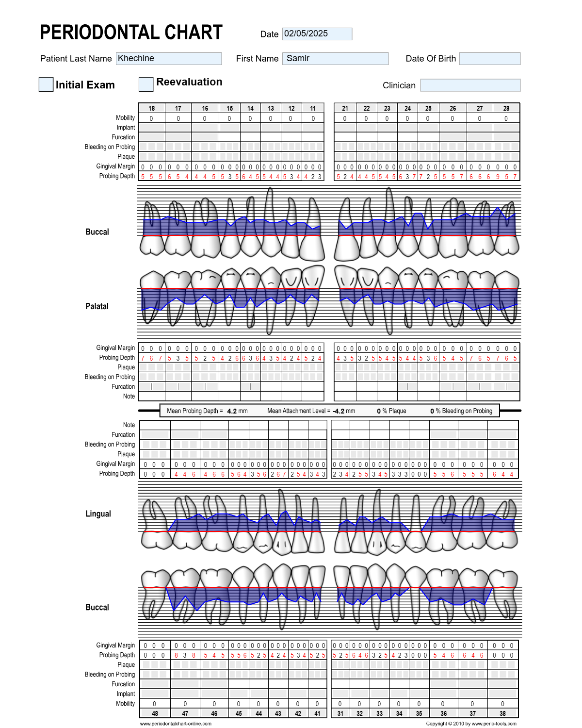This screenshot has width=582, height=728.
Task: Toggle top Furcation box for tooth 17
Action: click(x=178, y=137)
